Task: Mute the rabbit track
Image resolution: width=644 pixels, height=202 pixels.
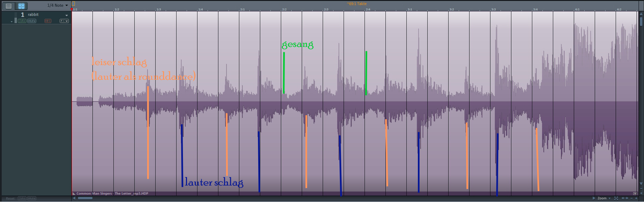Action: [x=32, y=21]
